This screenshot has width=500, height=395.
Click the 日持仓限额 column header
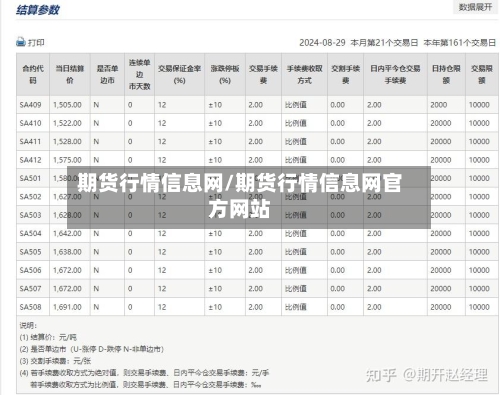click(446, 74)
